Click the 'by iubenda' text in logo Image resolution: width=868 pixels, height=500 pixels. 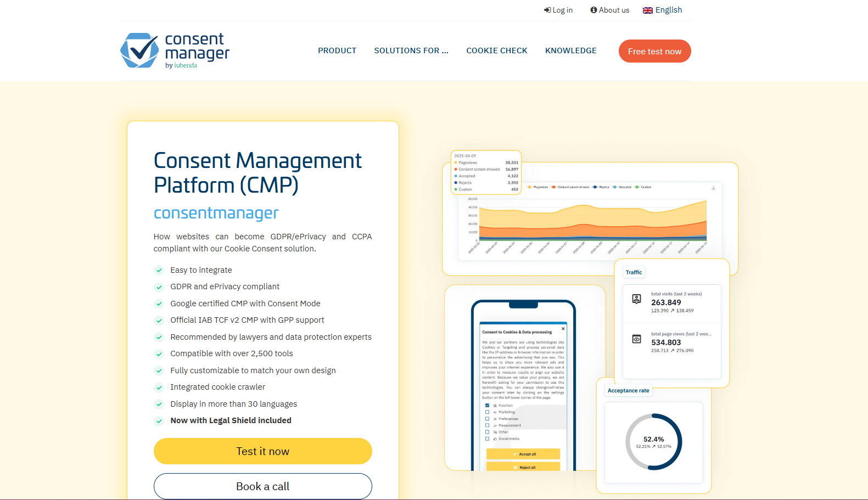181,65
